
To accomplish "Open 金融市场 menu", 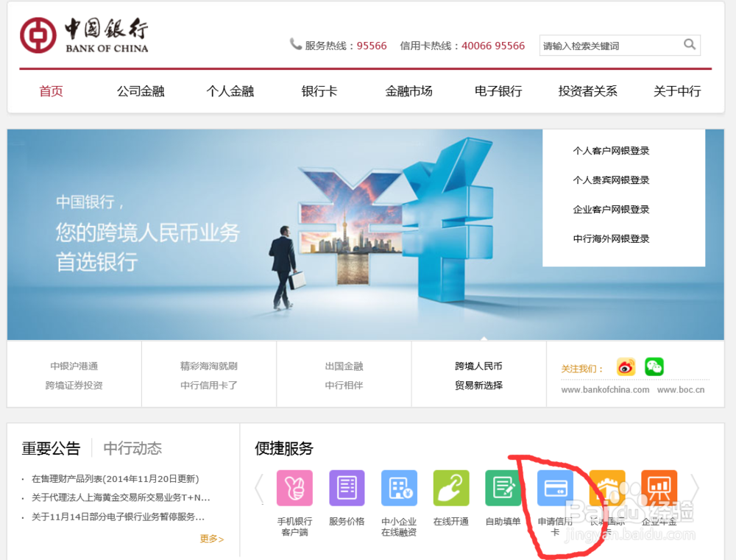I will [408, 91].
